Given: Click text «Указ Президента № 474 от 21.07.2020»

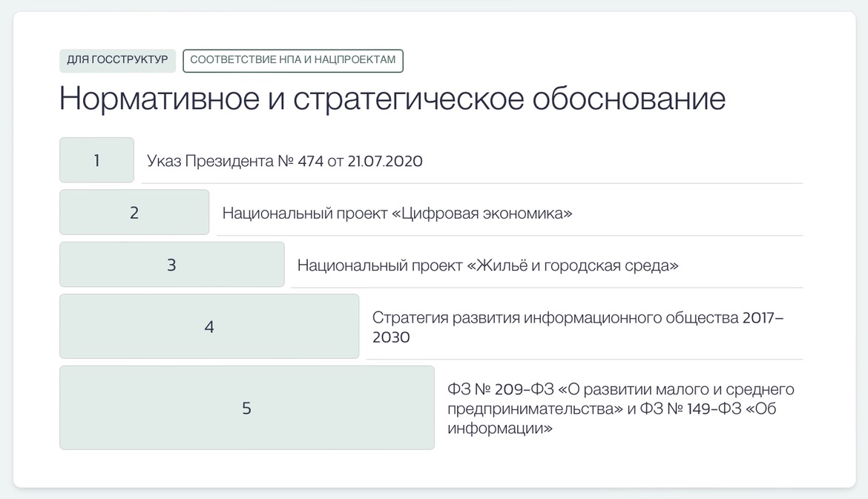Looking at the screenshot, I should (285, 161).
